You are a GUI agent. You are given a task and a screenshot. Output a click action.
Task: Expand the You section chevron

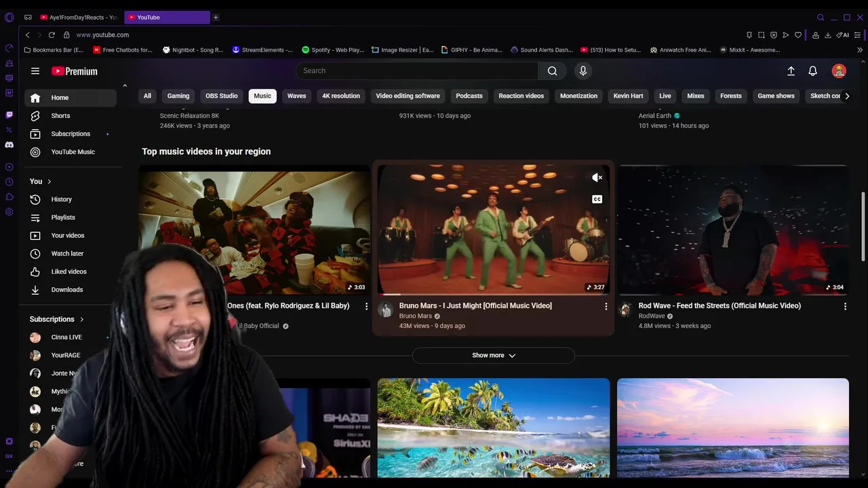pos(50,182)
